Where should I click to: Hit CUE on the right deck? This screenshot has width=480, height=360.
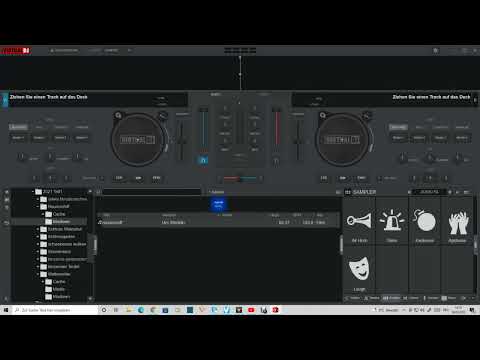[324, 178]
